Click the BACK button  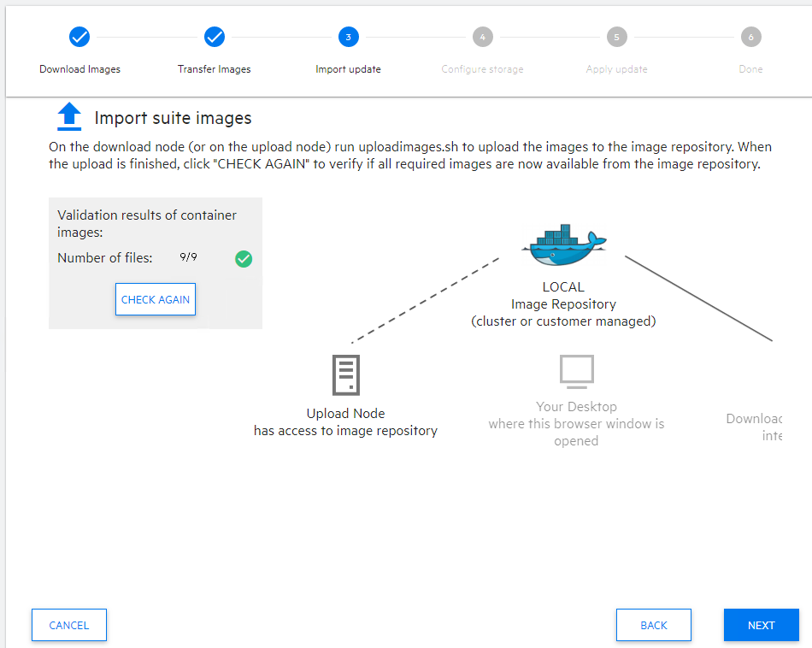coord(653,625)
